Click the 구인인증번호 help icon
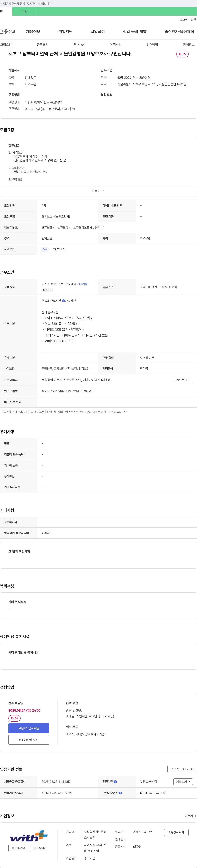 [120, 793]
